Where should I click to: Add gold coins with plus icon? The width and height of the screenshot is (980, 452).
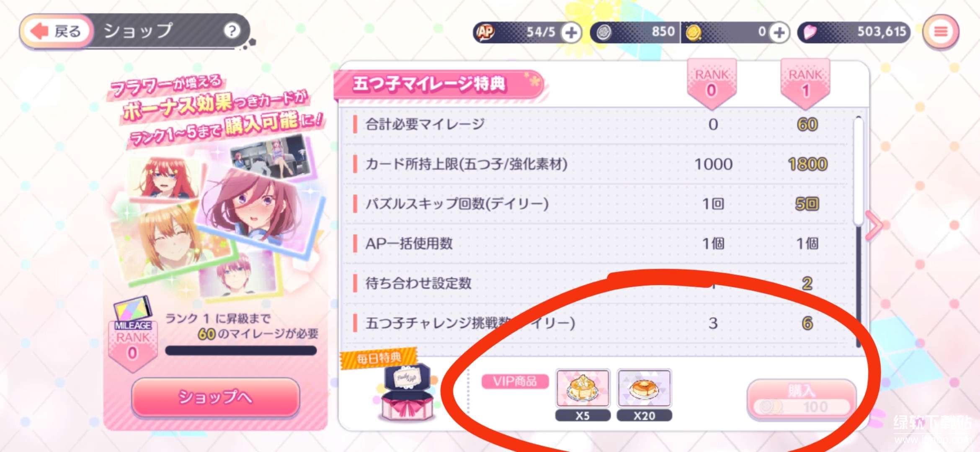779,32
